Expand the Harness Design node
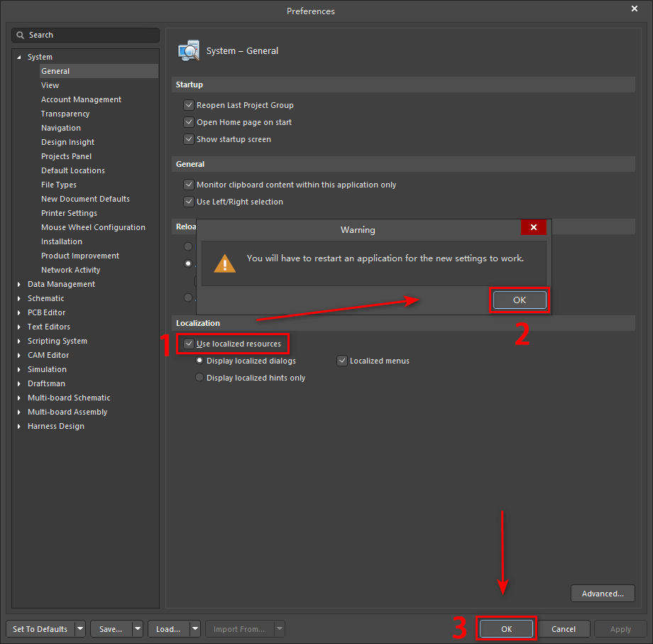 [18, 426]
